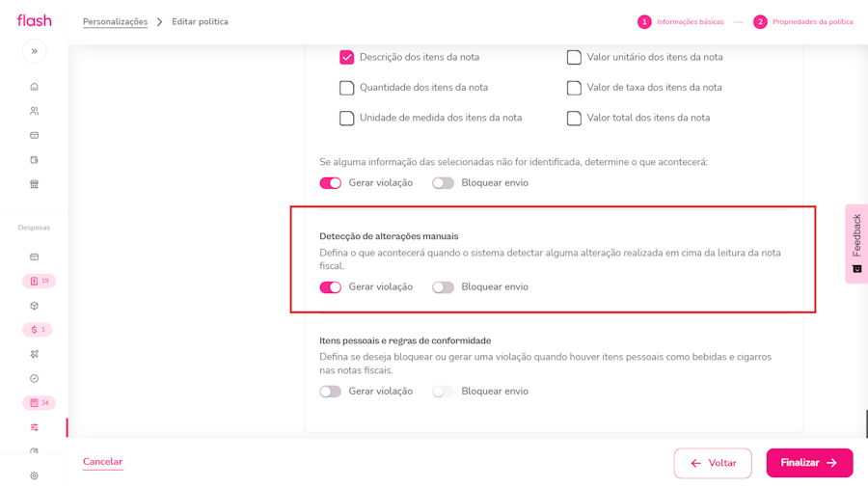Select step 1 'Informações básicas'
868x488 pixels.
[681, 22]
